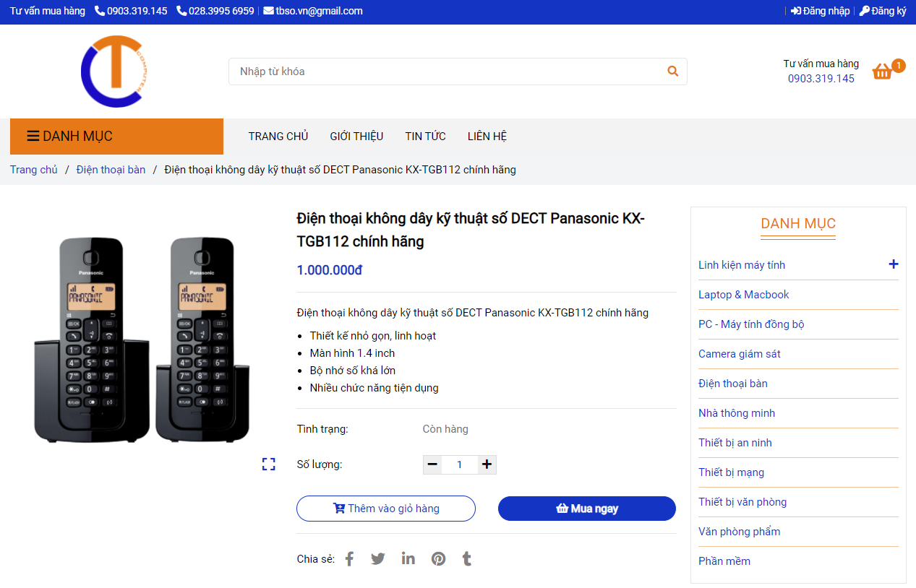Click the search magnifier icon
Image resolution: width=916 pixels, height=588 pixels.
672,72
